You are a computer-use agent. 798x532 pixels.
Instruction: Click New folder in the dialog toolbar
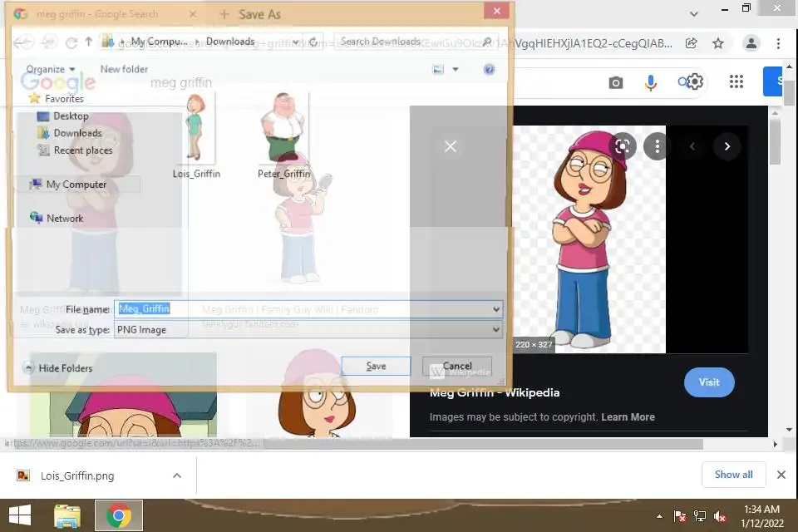(124, 69)
